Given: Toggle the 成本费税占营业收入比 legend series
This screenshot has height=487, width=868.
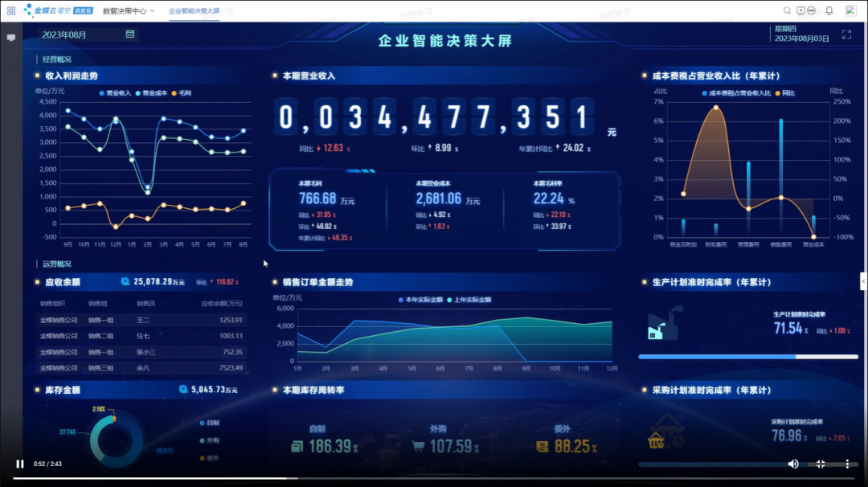Looking at the screenshot, I should click(736, 93).
